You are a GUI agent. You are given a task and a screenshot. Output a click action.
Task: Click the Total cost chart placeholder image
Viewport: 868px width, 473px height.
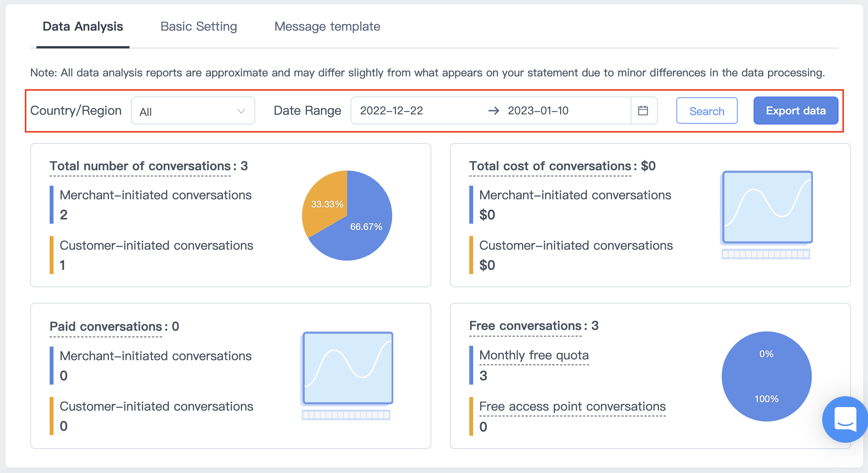(x=766, y=215)
